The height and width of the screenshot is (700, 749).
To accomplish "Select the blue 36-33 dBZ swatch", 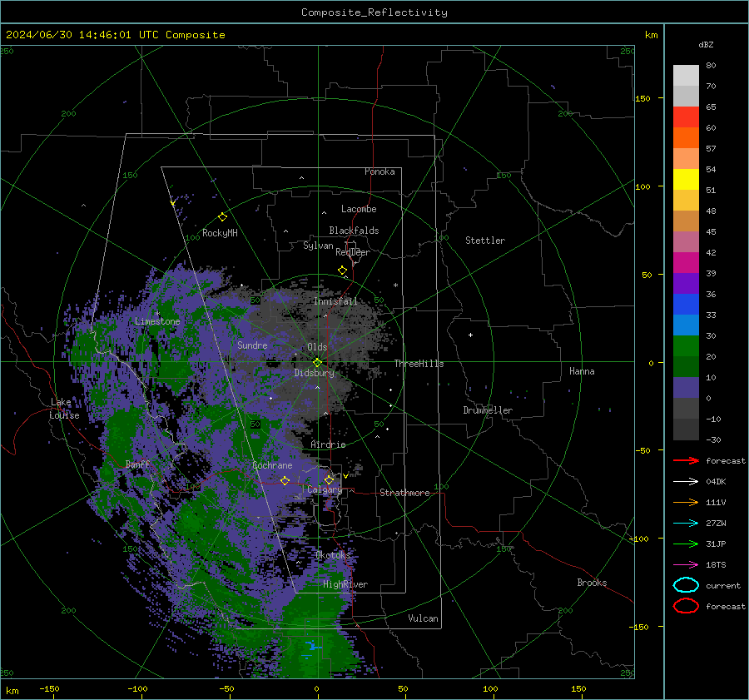I will click(x=686, y=305).
